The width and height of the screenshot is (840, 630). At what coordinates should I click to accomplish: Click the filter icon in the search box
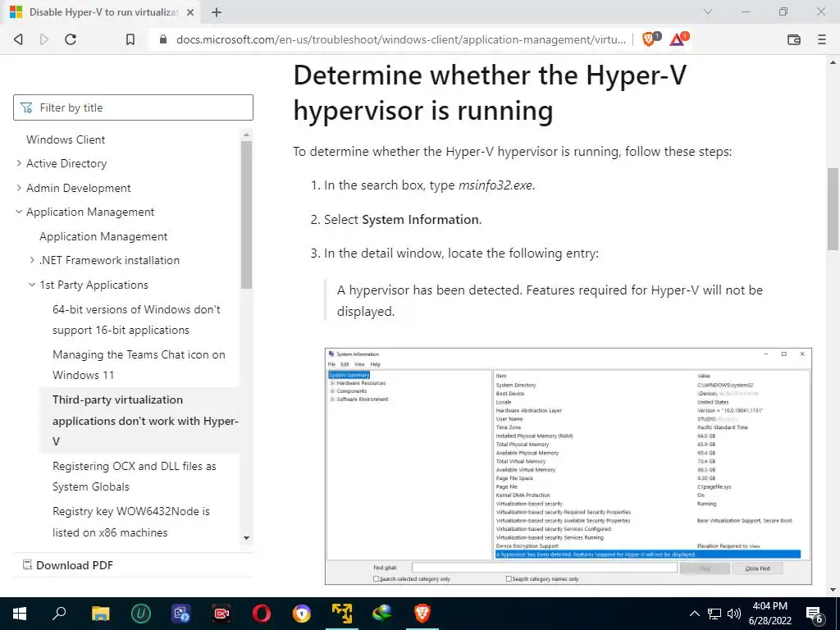pos(26,107)
